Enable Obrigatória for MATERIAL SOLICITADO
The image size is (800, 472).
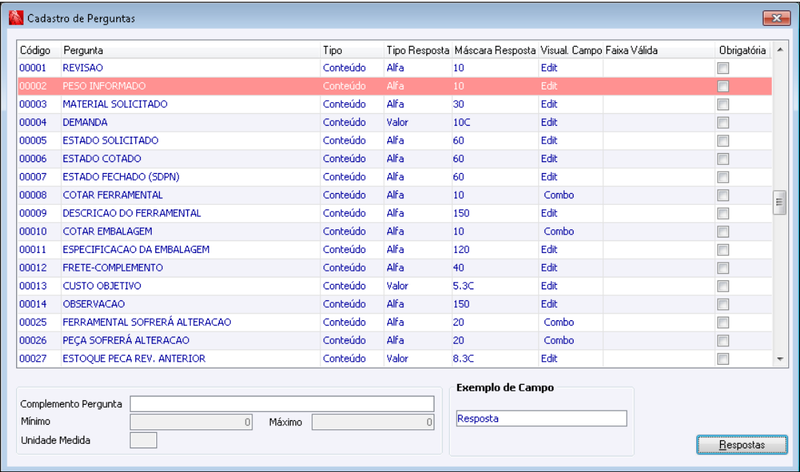pyautogui.click(x=722, y=105)
